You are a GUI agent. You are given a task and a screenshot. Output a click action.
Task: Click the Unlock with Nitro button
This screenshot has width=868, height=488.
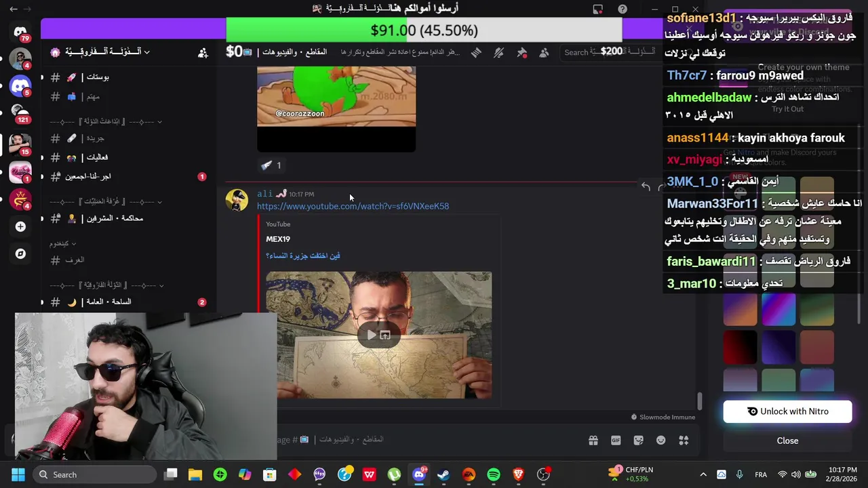787,411
